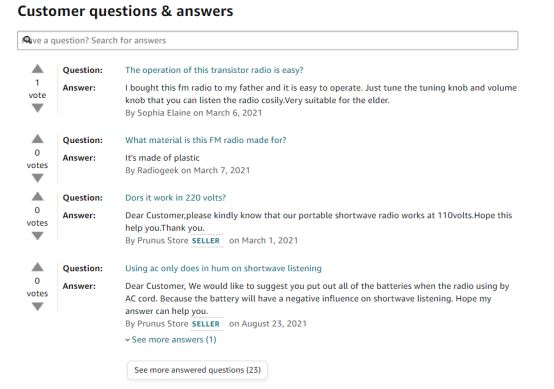Click the chevron beside See more answers
This screenshot has height=389, width=554.
click(128, 340)
